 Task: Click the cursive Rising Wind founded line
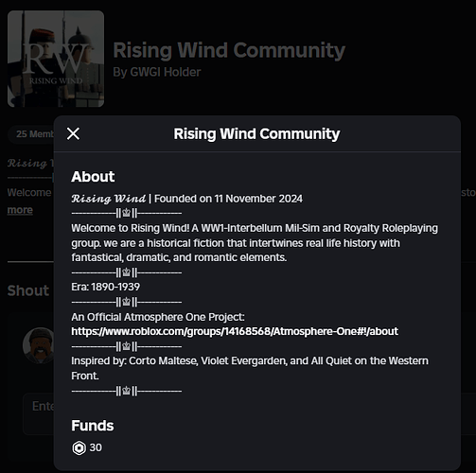[x=186, y=199]
